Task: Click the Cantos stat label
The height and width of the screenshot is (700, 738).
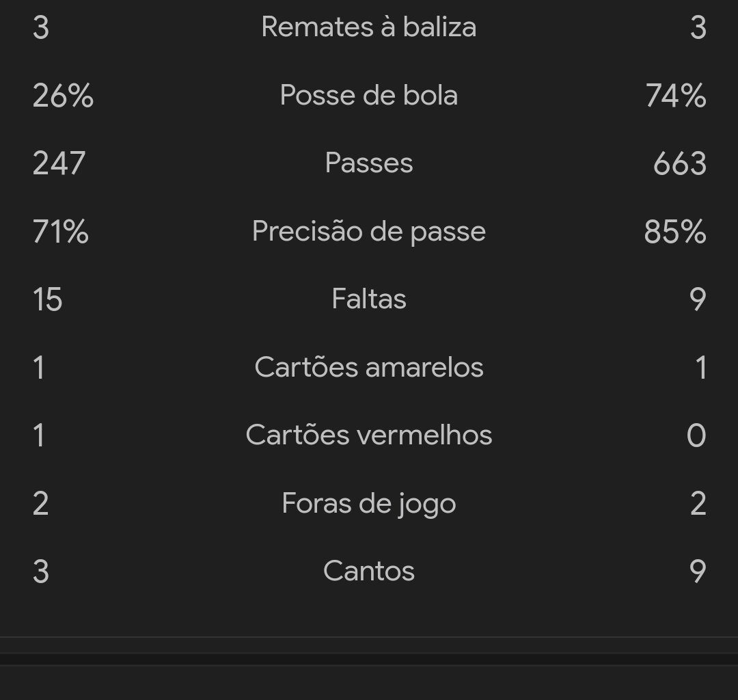Action: pos(368,571)
